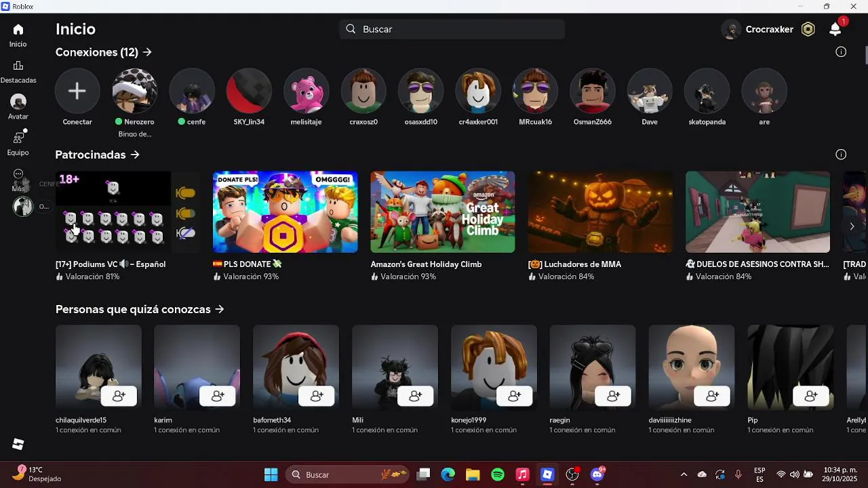
Task: Add bafometh34 as a connection
Action: point(317,396)
